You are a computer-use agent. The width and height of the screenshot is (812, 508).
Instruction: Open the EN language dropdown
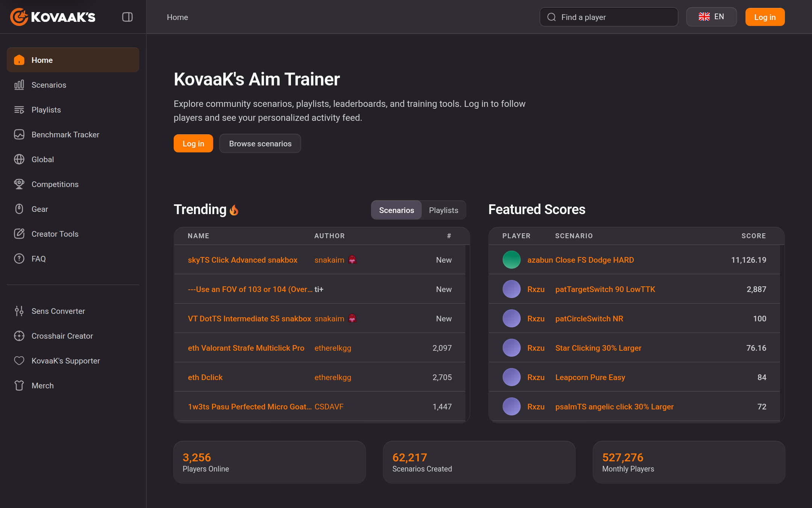click(x=711, y=17)
